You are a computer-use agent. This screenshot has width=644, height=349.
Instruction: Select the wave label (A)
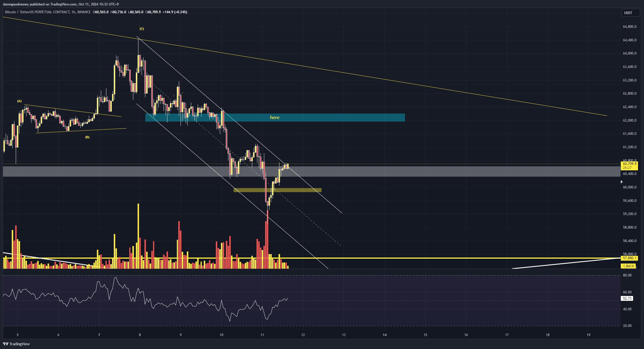tap(19, 101)
